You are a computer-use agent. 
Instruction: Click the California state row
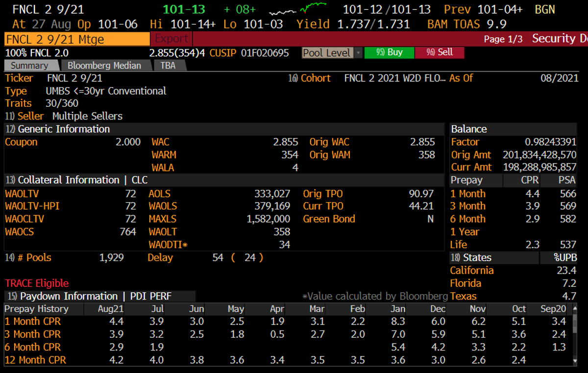(x=513, y=270)
